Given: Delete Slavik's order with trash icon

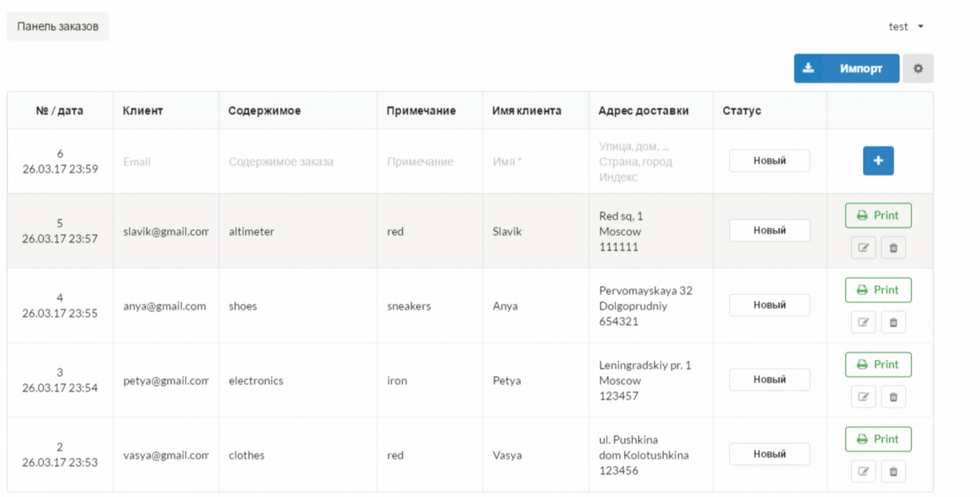Looking at the screenshot, I should (x=893, y=248).
